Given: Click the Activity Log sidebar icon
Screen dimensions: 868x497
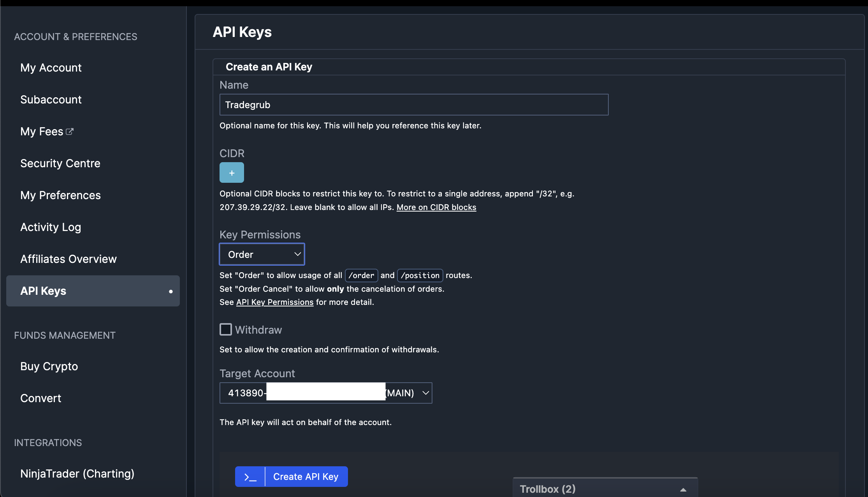Looking at the screenshot, I should pyautogui.click(x=51, y=226).
